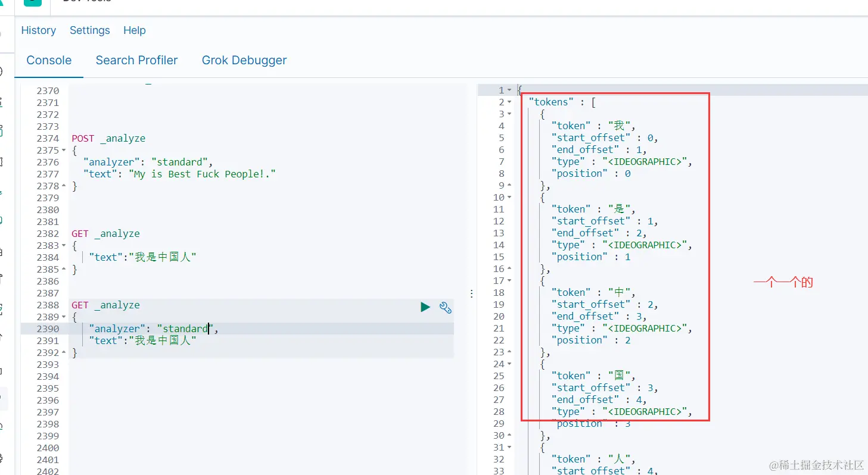868x475 pixels.
Task: Click "start_offset" : 3 in response
Action: pyautogui.click(x=605, y=388)
